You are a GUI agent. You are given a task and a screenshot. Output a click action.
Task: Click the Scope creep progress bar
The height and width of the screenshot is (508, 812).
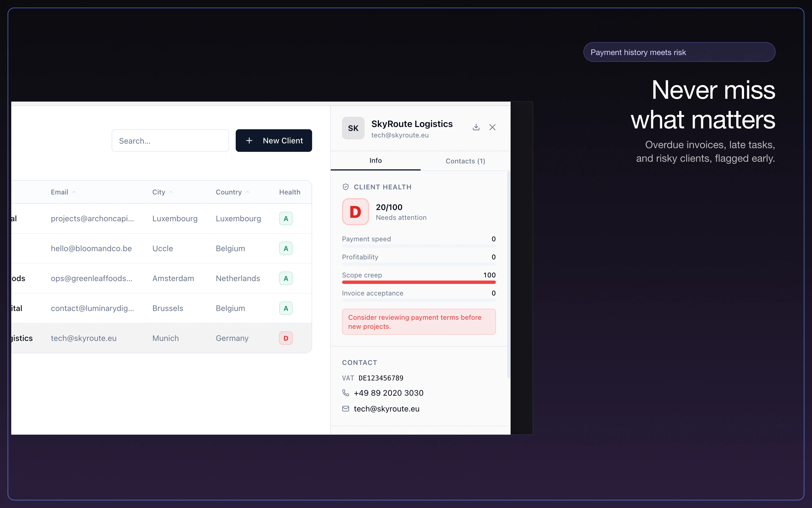click(x=419, y=282)
